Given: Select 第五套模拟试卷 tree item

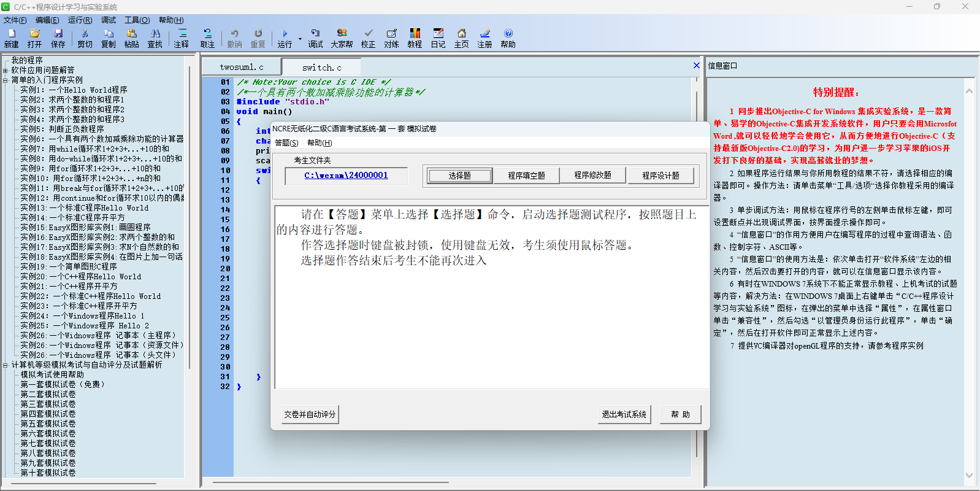Looking at the screenshot, I should [x=48, y=423].
